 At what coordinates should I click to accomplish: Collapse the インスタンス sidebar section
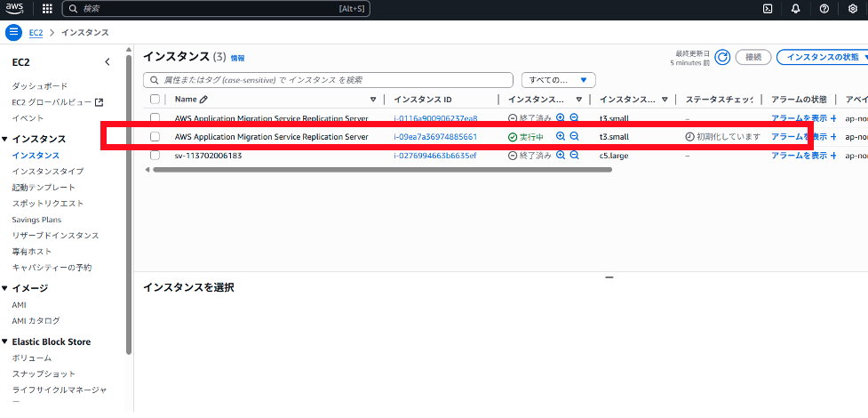(x=5, y=139)
